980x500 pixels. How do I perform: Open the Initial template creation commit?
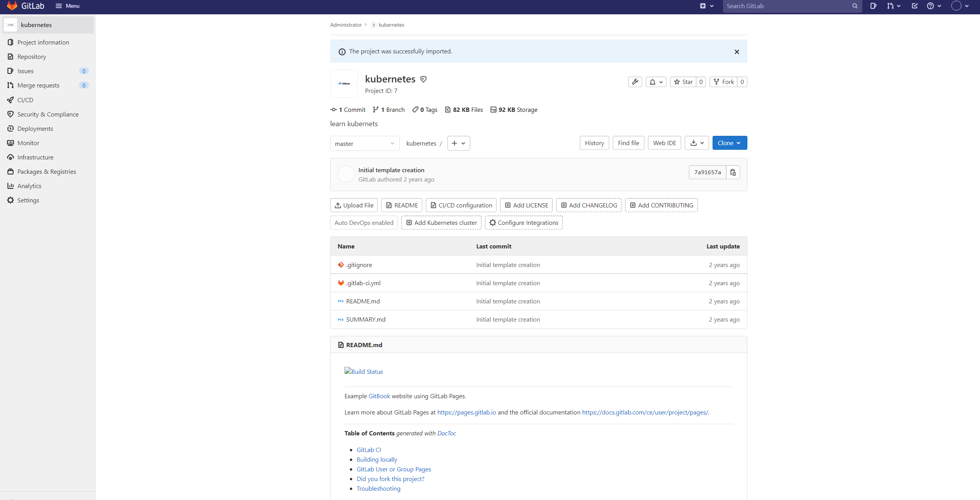(x=391, y=170)
